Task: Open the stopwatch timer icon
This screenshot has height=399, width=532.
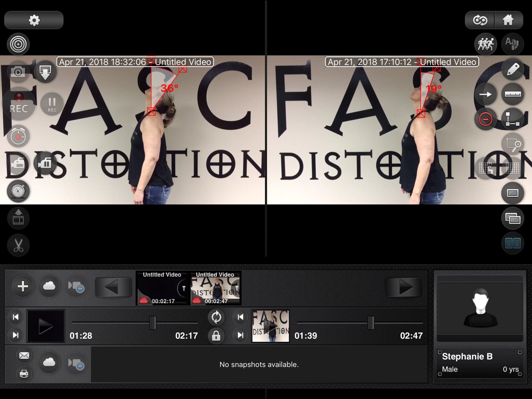Action: (x=18, y=136)
